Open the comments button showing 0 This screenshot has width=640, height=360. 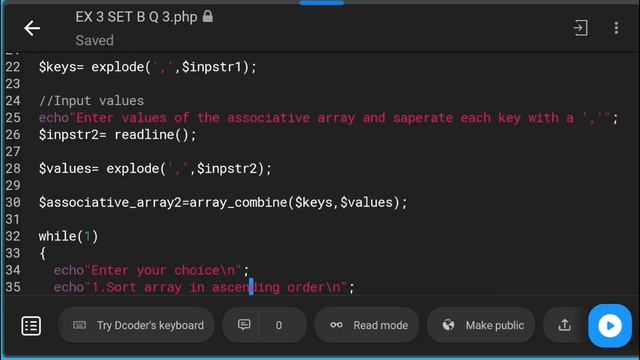coord(264,325)
